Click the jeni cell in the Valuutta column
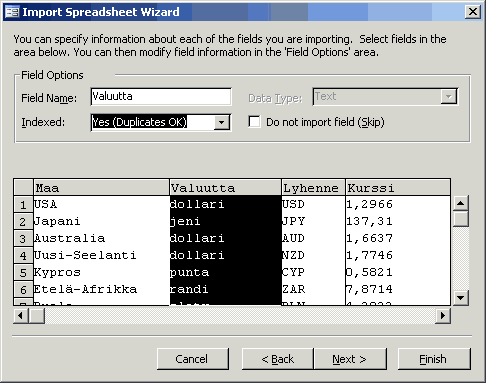The width and height of the screenshot is (486, 383). (226, 221)
